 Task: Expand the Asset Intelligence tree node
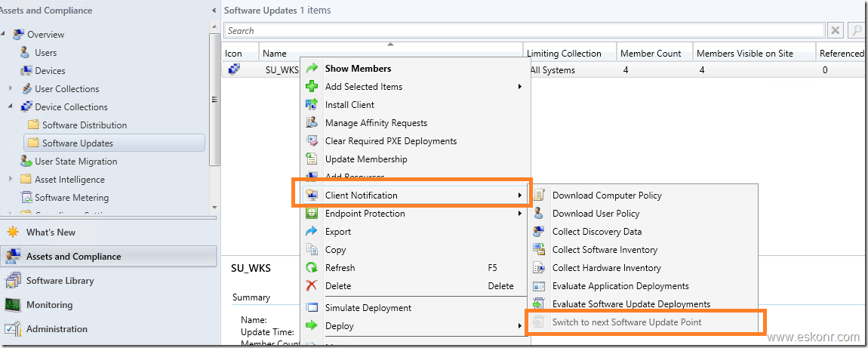click(11, 180)
